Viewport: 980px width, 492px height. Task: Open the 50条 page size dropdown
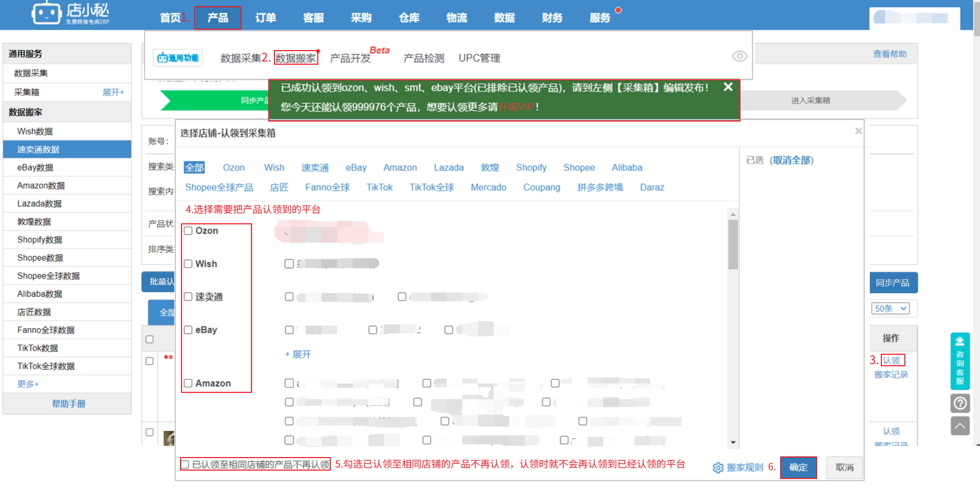tap(890, 308)
